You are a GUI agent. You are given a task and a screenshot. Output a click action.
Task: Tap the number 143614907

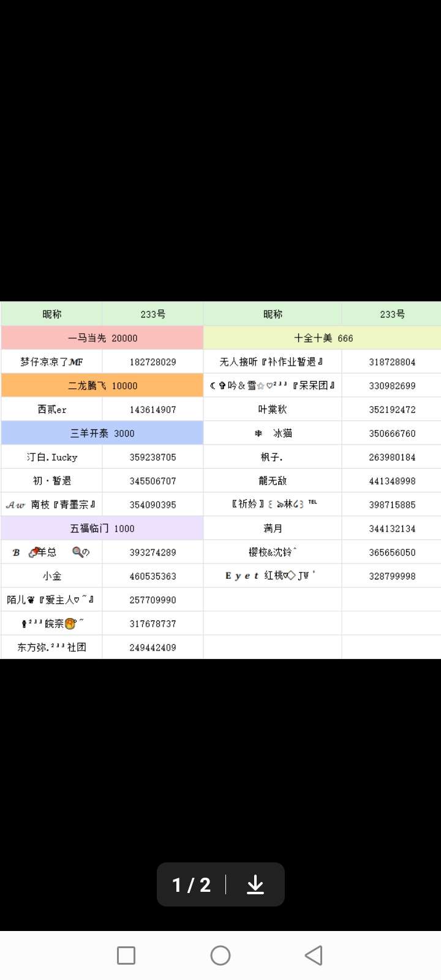point(153,410)
